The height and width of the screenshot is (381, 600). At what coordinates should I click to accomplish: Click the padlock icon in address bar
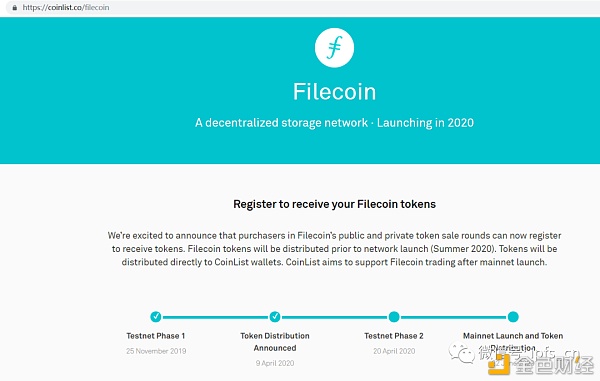15,8
